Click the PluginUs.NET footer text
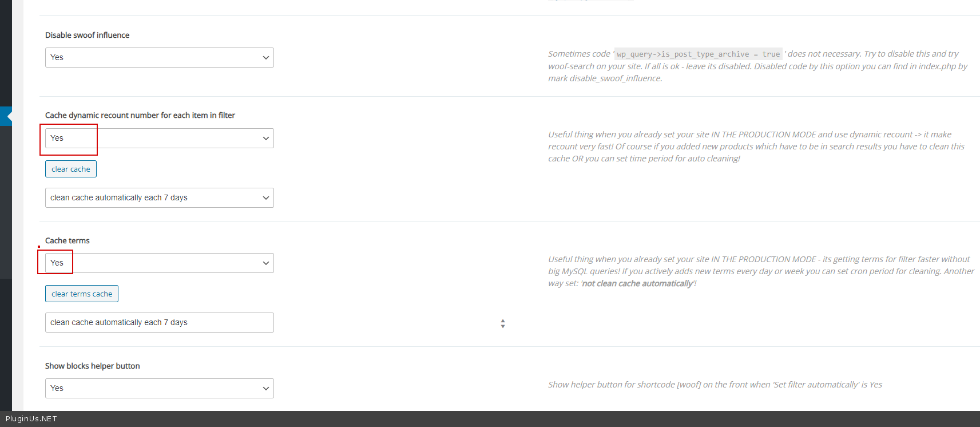Screen dimensions: 980x427 (x=31, y=419)
